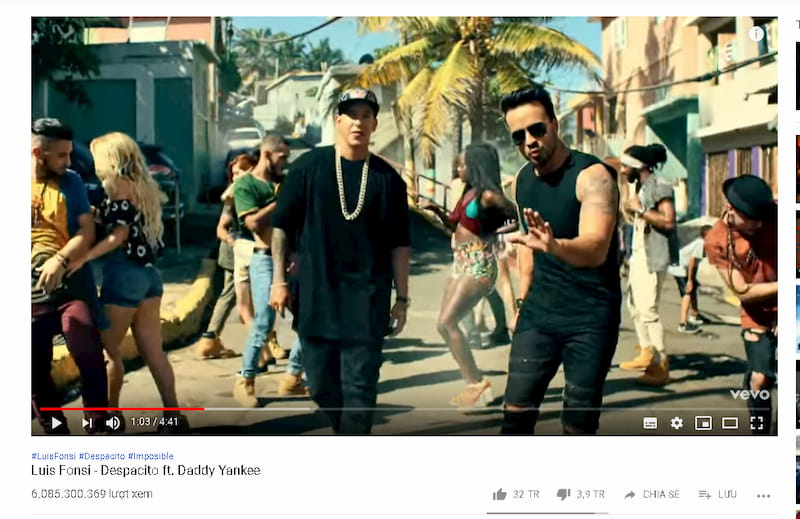Open the #LuisFonsi hashtag link
This screenshot has height=519, width=800.
coord(53,456)
